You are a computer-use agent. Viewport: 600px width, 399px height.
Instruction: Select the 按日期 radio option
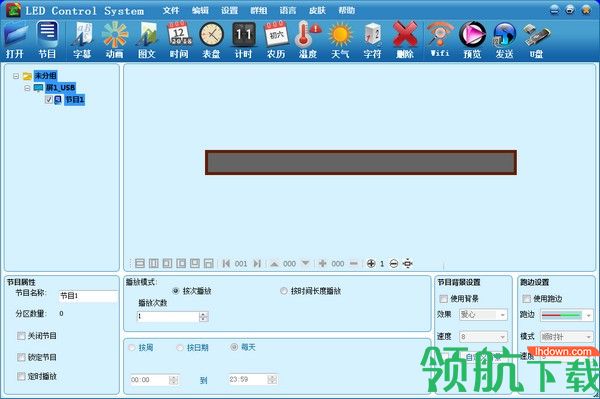click(180, 347)
